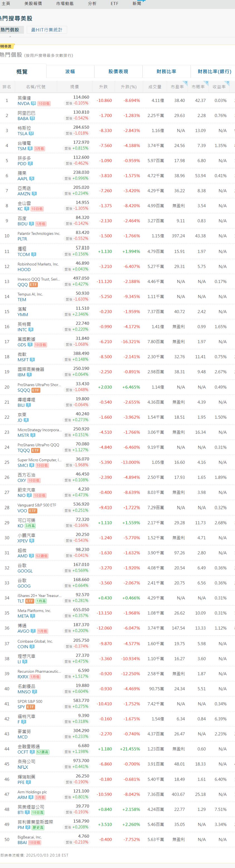Click the '7.51%' yield value for BTI
The width and height of the screenshot is (235, 868).
click(x=221, y=810)
